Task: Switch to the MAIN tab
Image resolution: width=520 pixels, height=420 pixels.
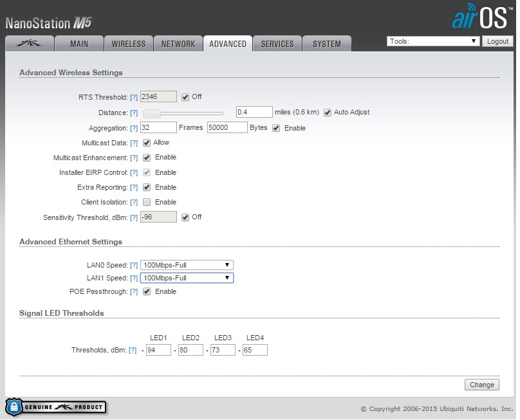Action: pos(79,44)
